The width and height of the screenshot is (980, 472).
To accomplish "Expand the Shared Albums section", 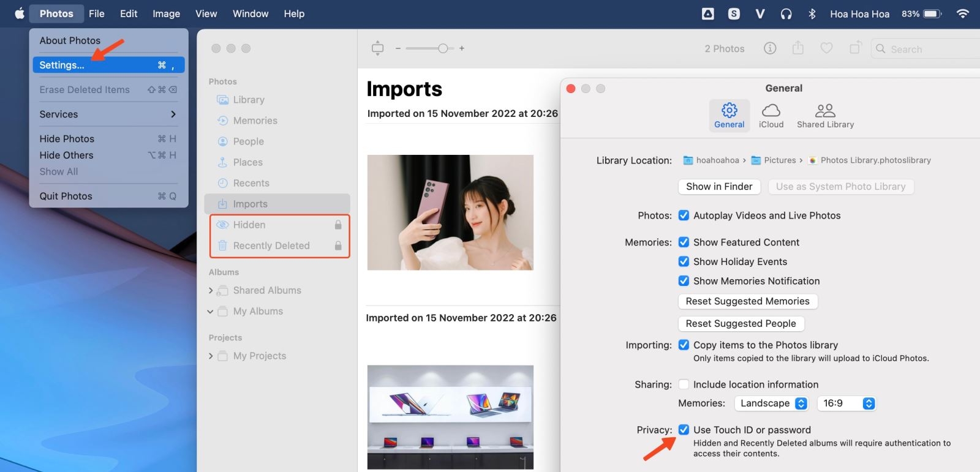I will [x=211, y=291].
